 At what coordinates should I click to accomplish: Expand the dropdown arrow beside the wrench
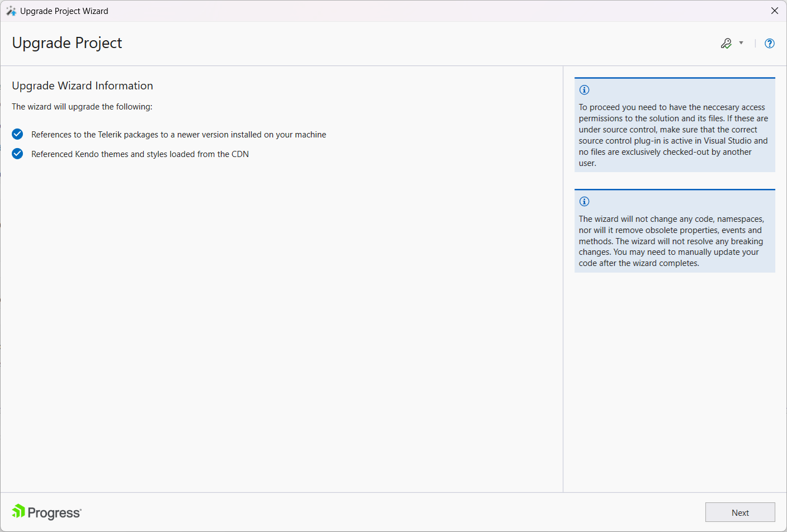click(741, 43)
